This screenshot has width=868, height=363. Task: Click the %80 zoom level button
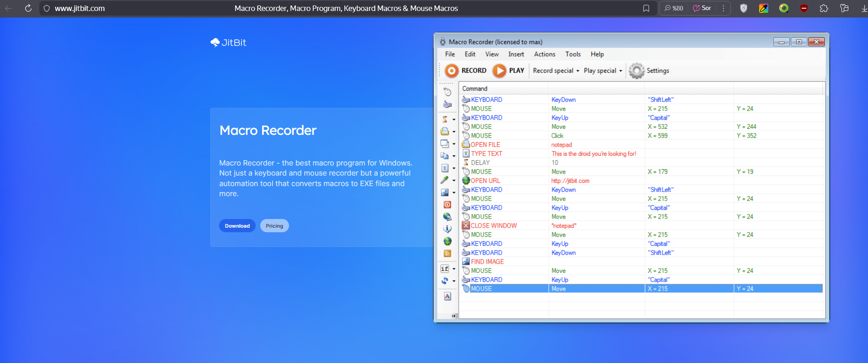point(674,8)
